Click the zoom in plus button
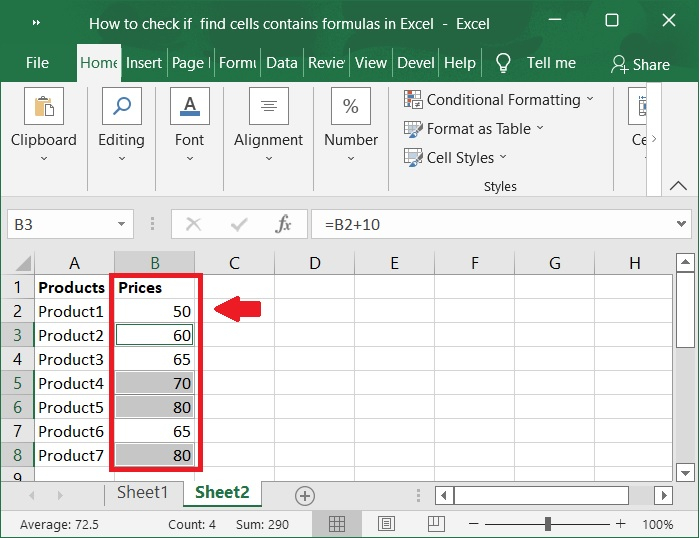The width and height of the screenshot is (700, 538). tap(620, 524)
